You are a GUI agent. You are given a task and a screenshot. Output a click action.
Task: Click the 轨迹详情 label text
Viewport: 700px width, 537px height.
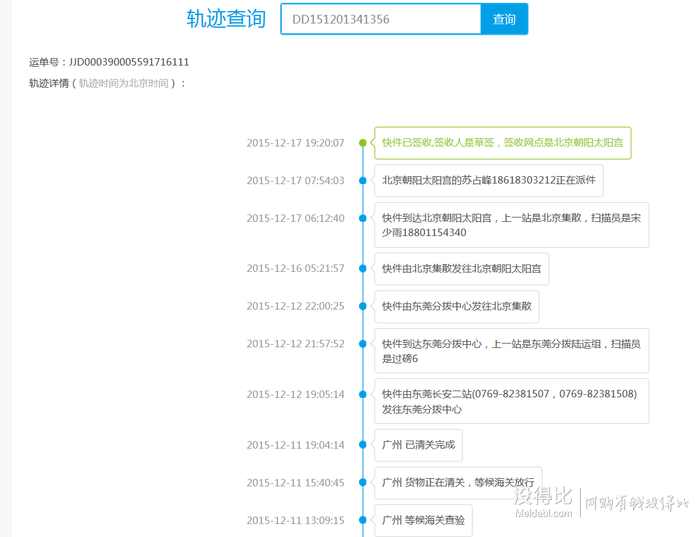[49, 83]
